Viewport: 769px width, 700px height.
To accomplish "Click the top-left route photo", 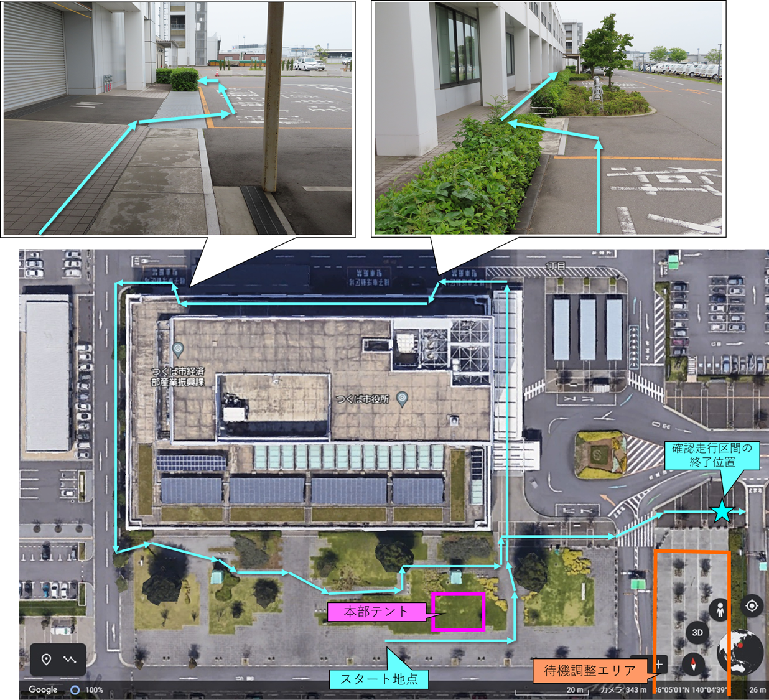I will click(178, 118).
